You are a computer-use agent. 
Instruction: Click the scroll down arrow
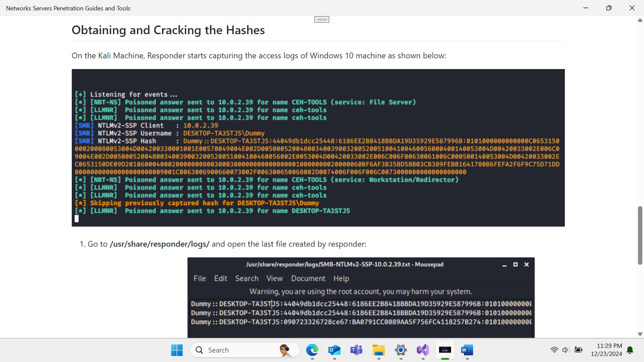(640, 334)
